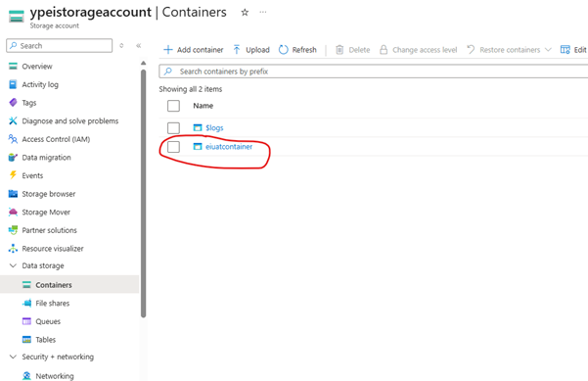Click the Add container button label

tap(200, 50)
